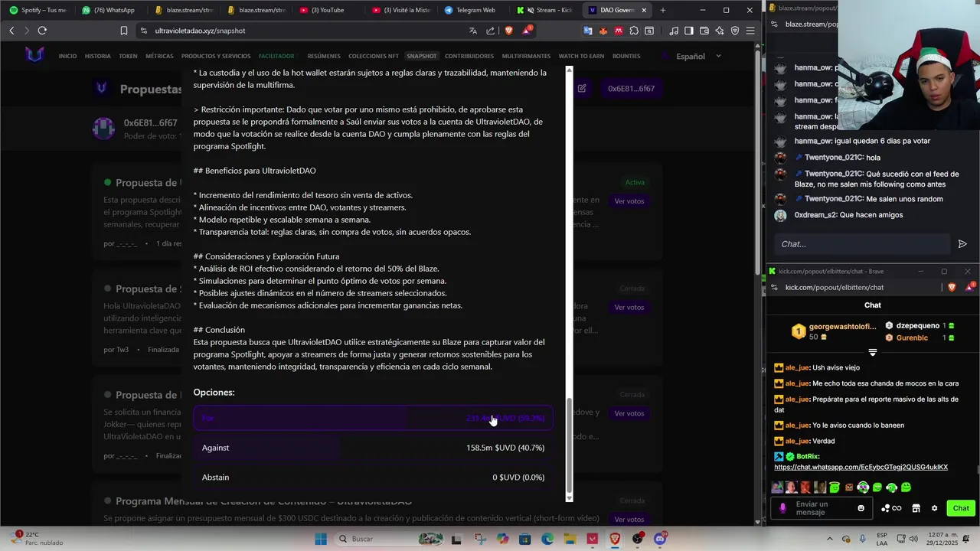Select the Abstain voting option
The height and width of the screenshot is (551, 980).
click(373, 478)
